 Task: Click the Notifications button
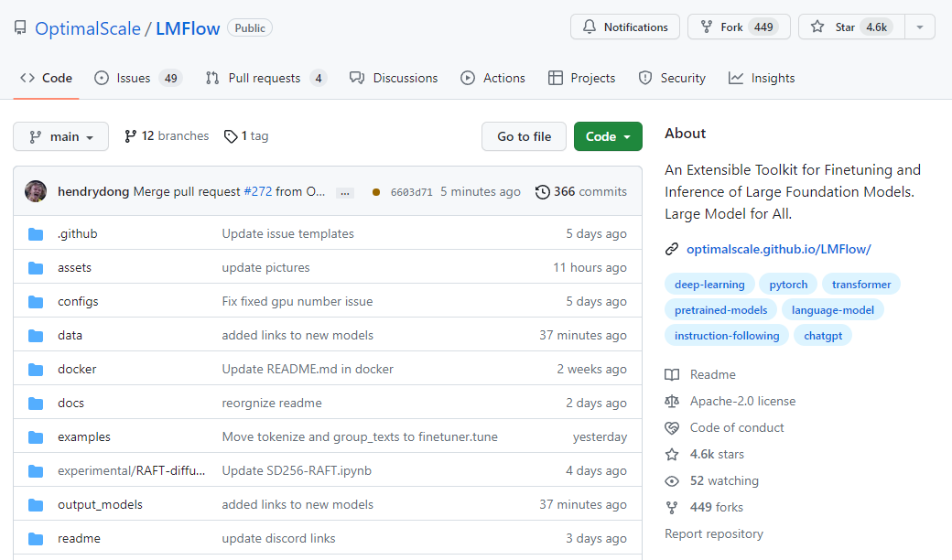pyautogui.click(x=624, y=27)
